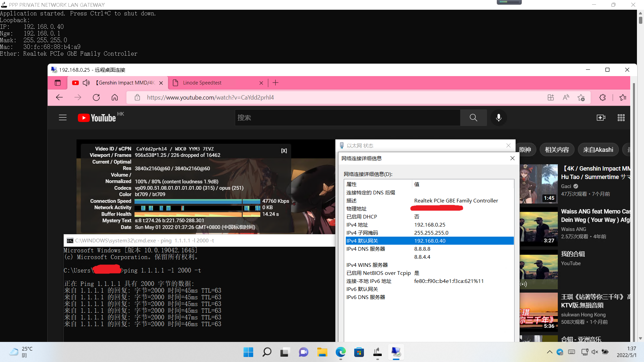
Task: Open the browser extensions puzzle icon
Action: [602, 98]
